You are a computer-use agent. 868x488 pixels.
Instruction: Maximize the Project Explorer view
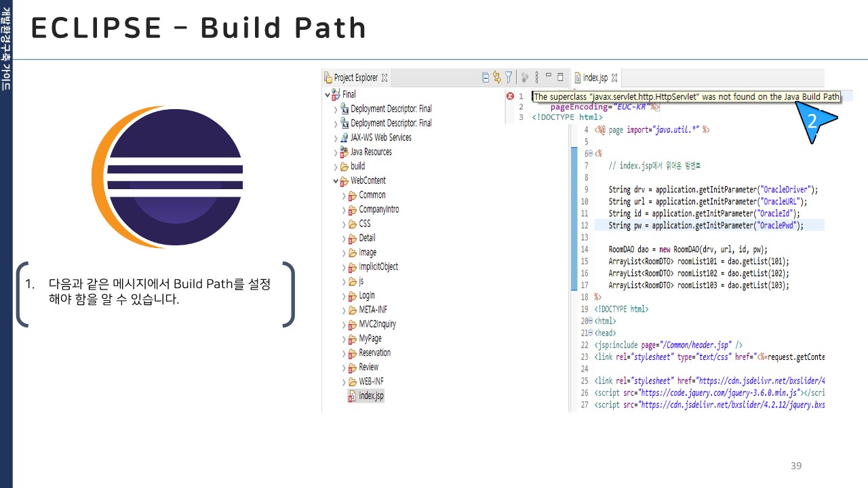560,76
